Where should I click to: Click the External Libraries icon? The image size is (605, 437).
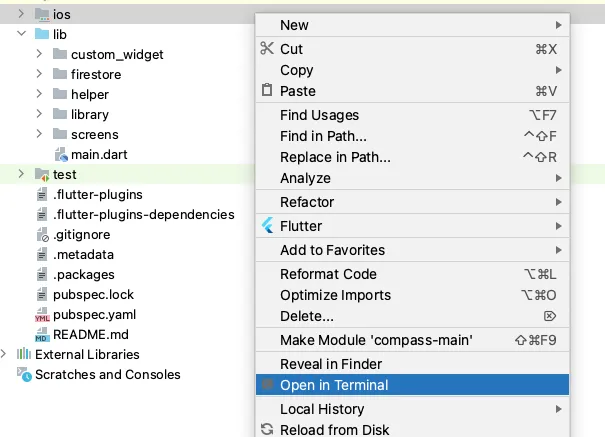point(24,355)
